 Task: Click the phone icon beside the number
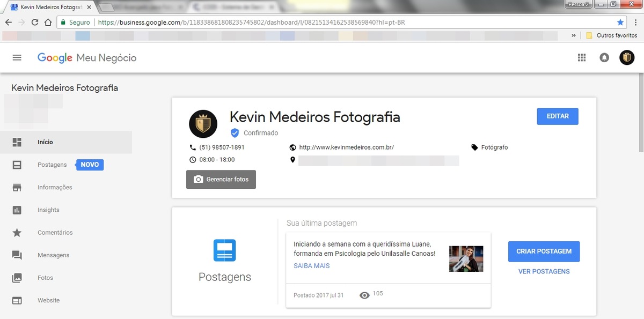pos(193,147)
